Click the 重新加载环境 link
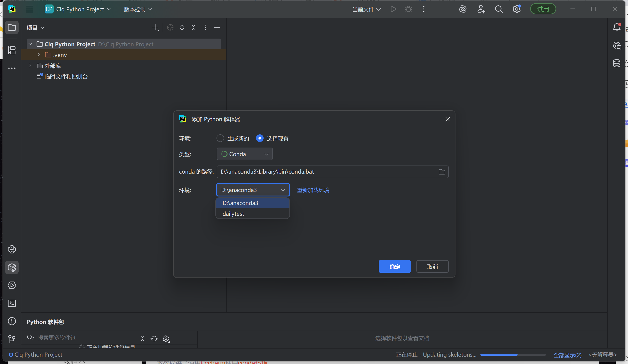Screen dimensions: 628x364 click(x=313, y=190)
